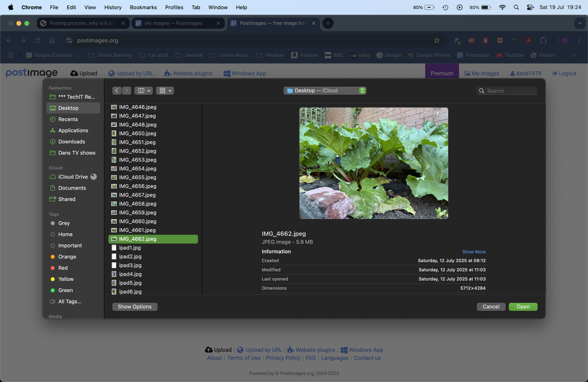
Task: Open a new Chrome tab with plus
Action: click(328, 23)
